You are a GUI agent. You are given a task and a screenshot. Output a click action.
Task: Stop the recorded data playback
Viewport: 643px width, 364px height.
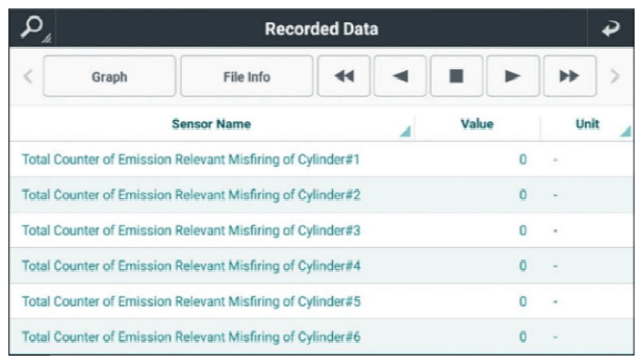click(x=457, y=76)
